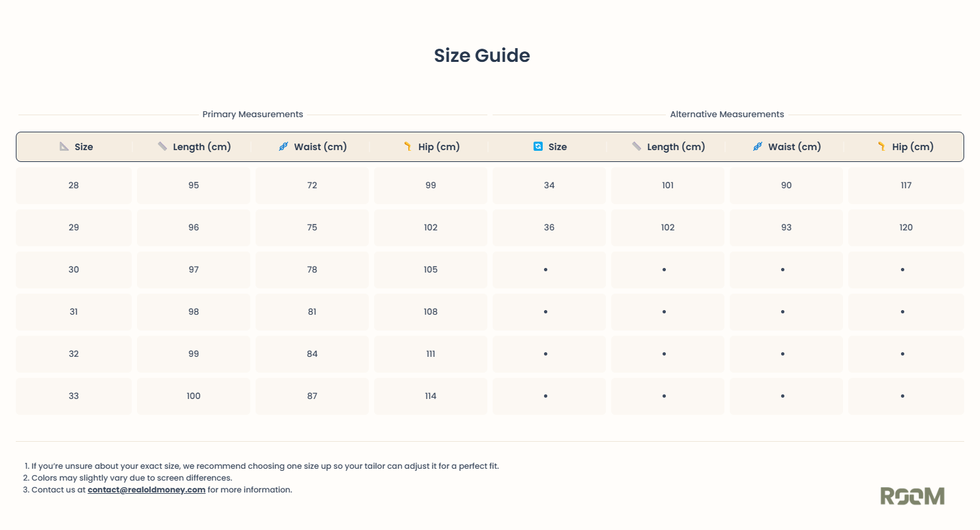This screenshot has height=530, width=980.
Task: Click the alternative Waist (cm) column header
Action: pos(786,147)
